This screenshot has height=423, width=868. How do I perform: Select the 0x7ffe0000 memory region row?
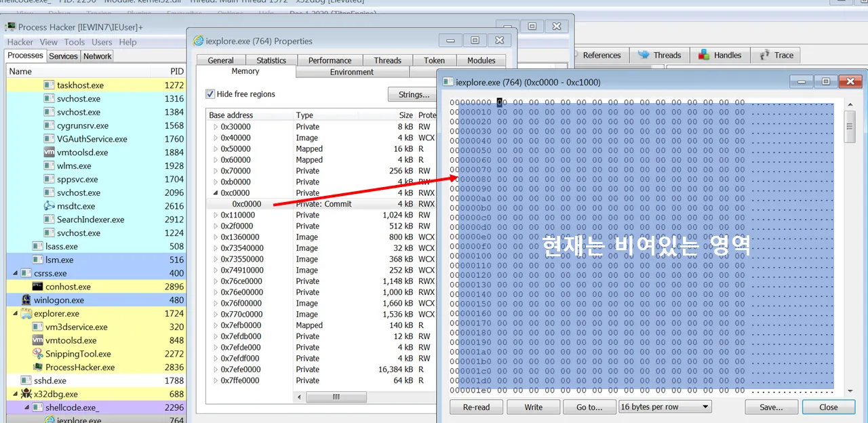321,380
